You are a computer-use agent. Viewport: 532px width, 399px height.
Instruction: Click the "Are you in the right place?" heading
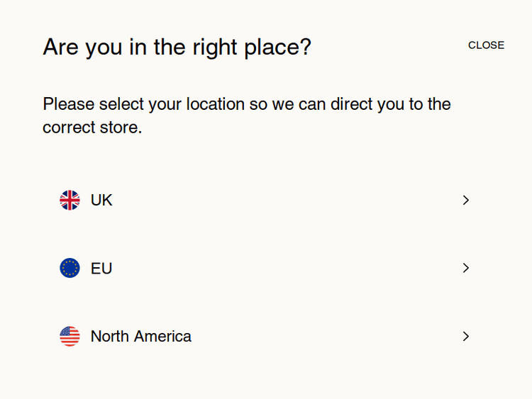177,47
